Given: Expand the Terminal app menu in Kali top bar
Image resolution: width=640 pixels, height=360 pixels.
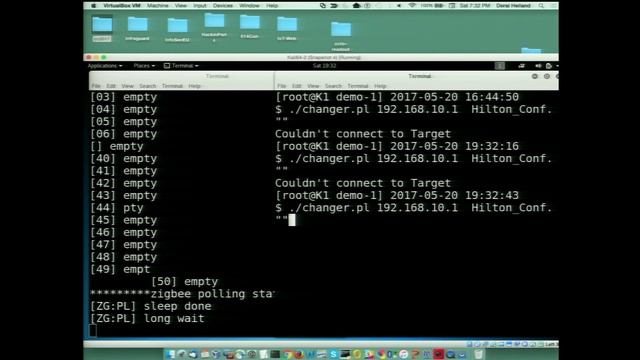Looking at the screenshot, I should coord(181,66).
